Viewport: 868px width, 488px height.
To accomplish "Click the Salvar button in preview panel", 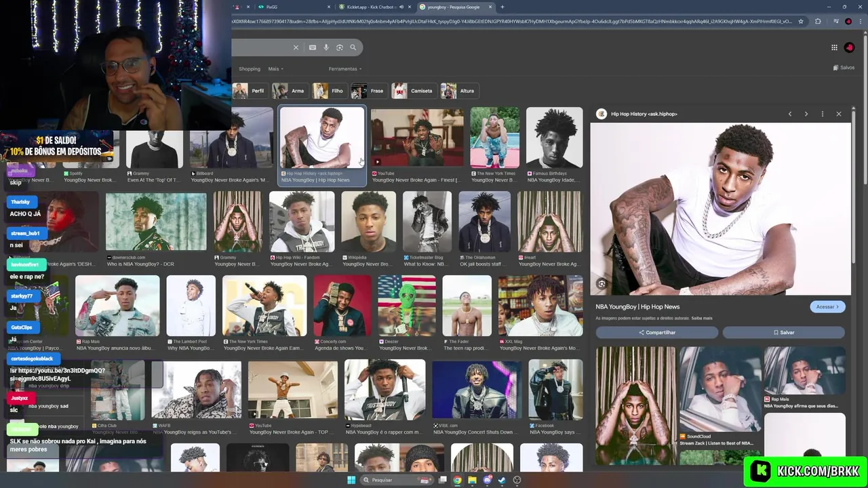I will 783,333.
